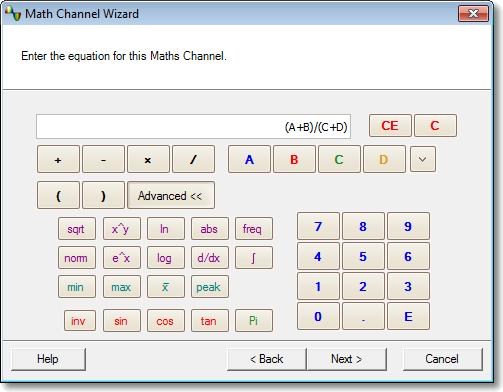Insert the d/dx derivative function

click(x=210, y=258)
